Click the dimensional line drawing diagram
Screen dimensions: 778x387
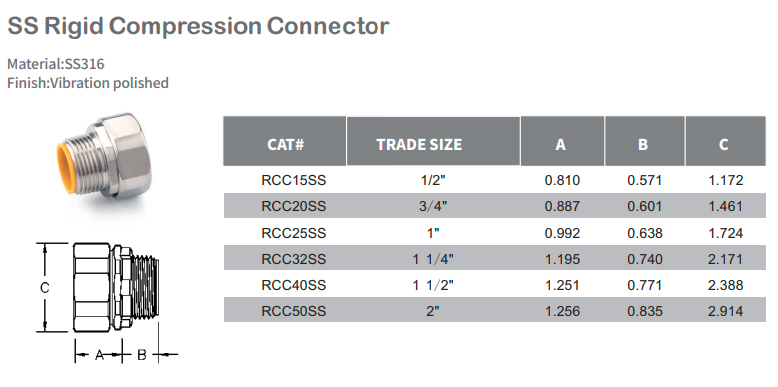pyautogui.click(x=107, y=302)
